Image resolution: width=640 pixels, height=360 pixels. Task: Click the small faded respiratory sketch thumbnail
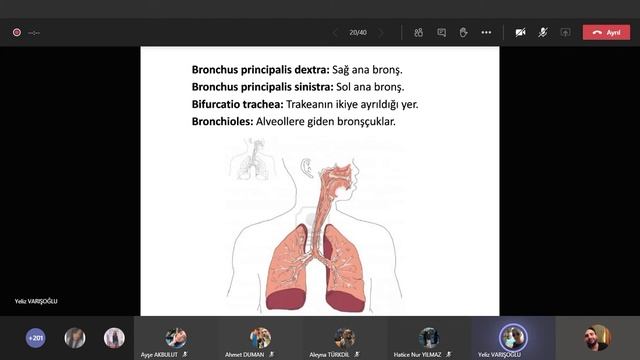(253, 159)
